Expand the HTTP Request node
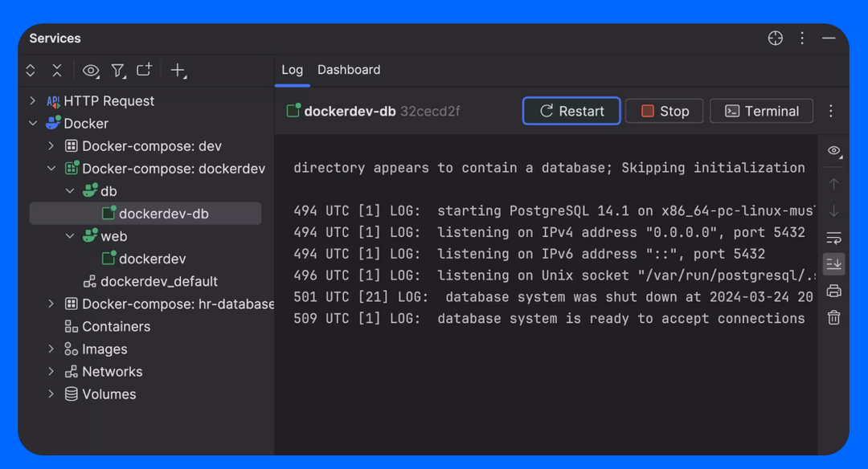 click(x=33, y=101)
